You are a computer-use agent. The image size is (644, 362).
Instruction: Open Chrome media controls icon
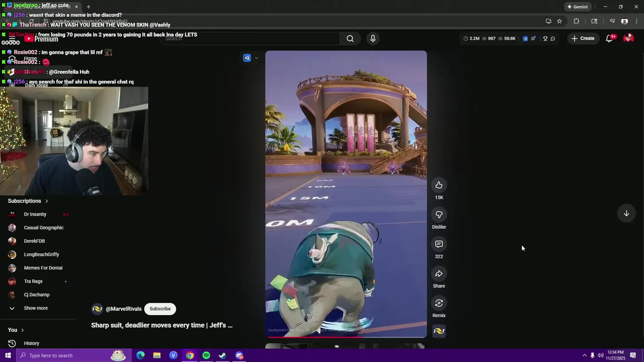[x=612, y=21]
